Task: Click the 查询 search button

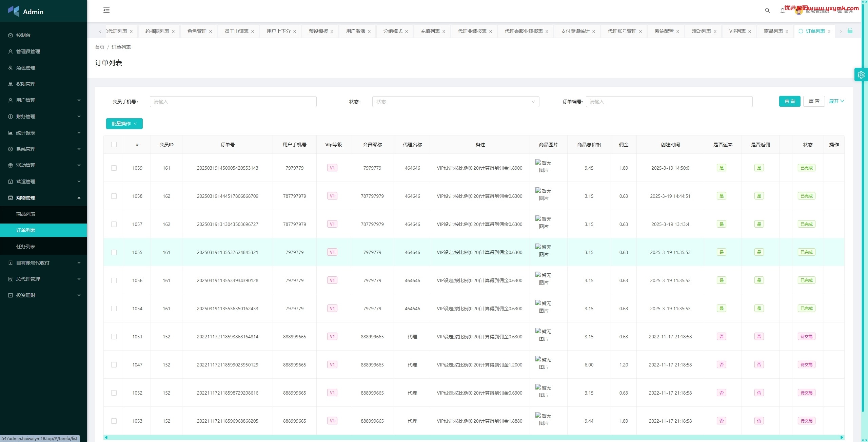Action: (790, 101)
